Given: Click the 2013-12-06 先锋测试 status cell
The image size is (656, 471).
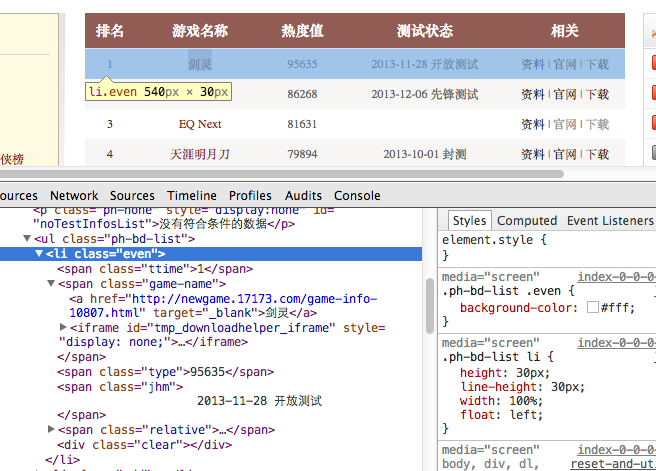Looking at the screenshot, I should (x=425, y=94).
